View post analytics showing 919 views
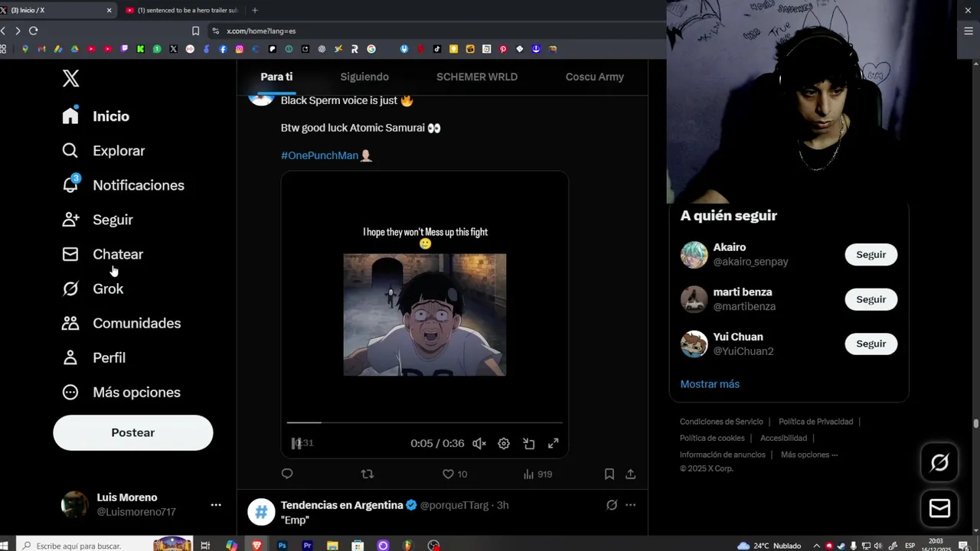Viewport: 980px width, 551px height. (x=537, y=474)
